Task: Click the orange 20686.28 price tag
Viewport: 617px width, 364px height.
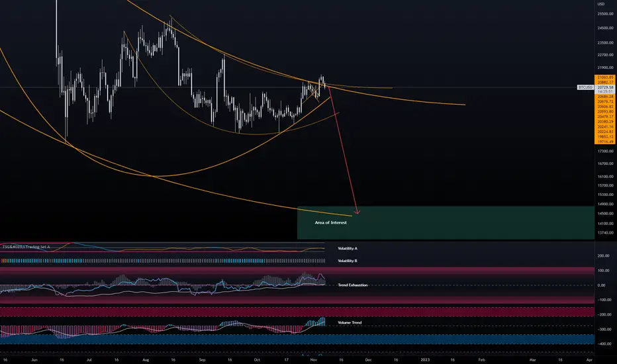Action: click(605, 97)
